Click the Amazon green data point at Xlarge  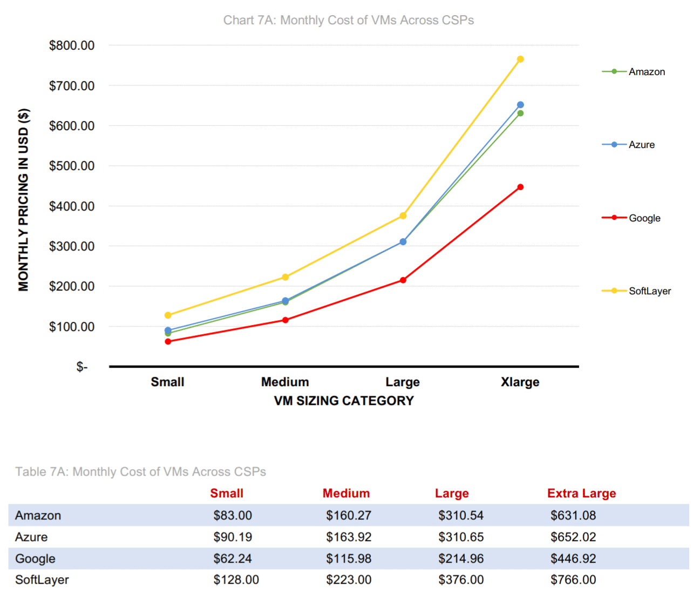[520, 113]
